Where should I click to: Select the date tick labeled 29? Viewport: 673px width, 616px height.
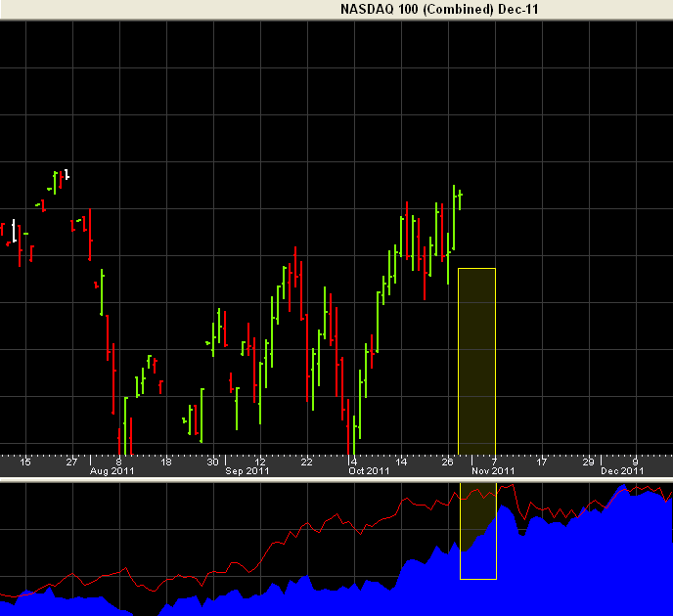point(588,462)
